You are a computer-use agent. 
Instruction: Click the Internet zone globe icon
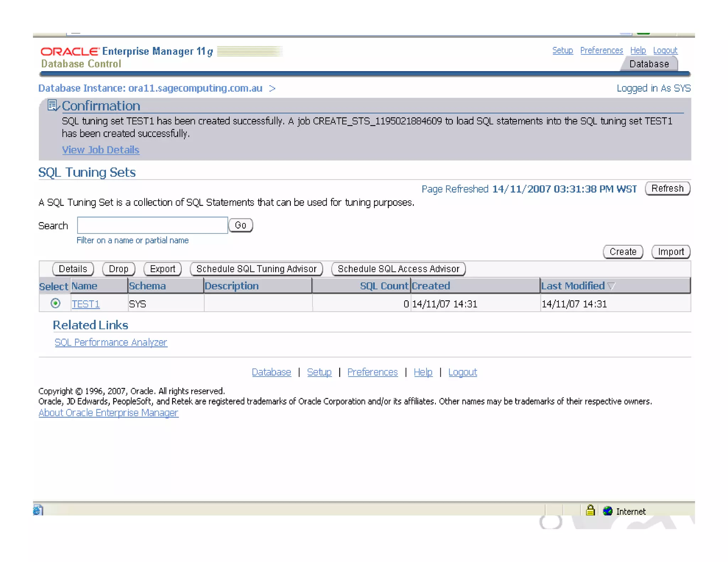[x=608, y=511]
